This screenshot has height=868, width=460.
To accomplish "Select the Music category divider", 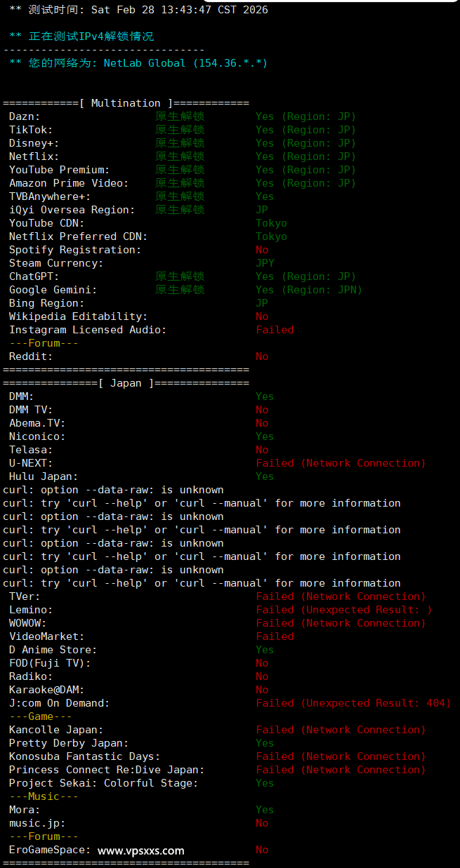I will pyautogui.click(x=44, y=796).
